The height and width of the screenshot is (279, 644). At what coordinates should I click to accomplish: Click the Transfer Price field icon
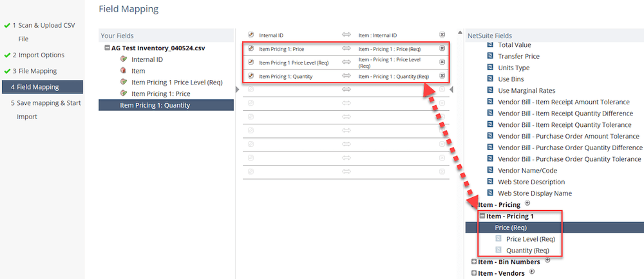(x=490, y=56)
